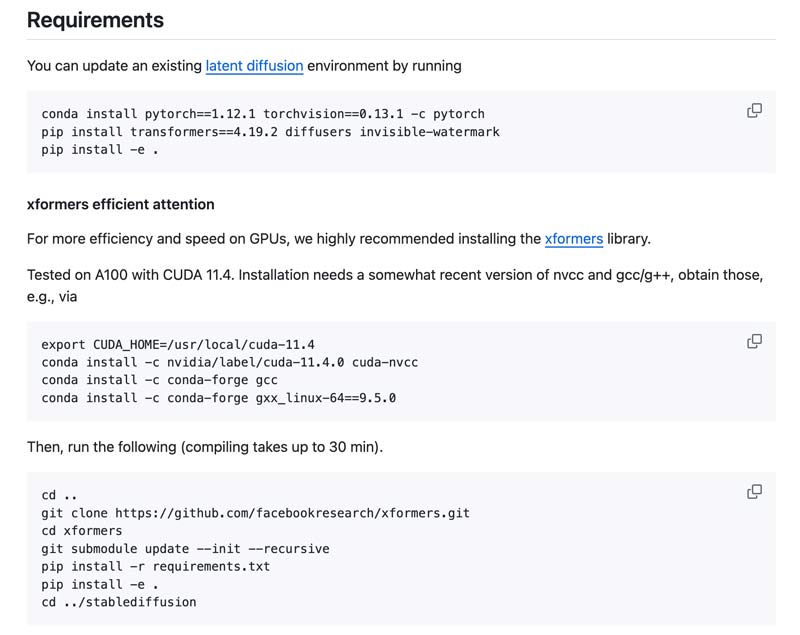Click the line export CUDA_HOME=/usr/local/cuda-11.4
Screen dimensions: 800x635
(178, 344)
